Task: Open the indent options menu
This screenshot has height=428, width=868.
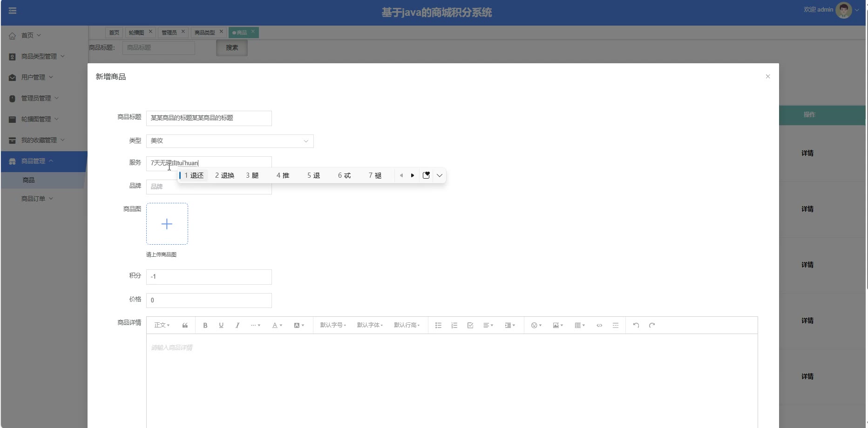Action: (x=510, y=326)
